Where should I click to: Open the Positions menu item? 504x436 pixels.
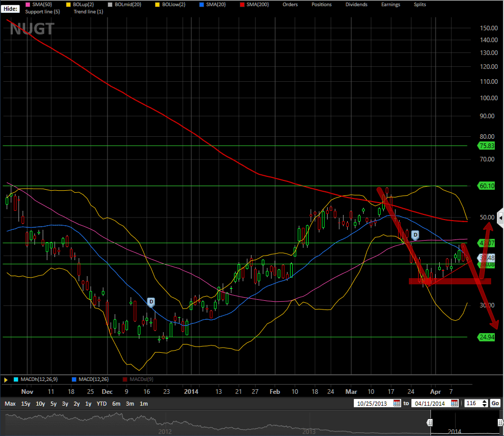[x=321, y=5]
